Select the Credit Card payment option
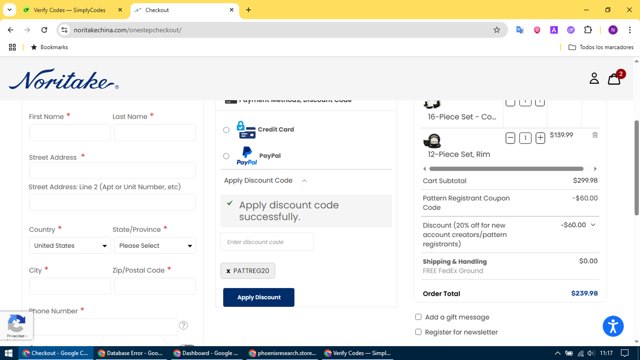 coord(226,130)
